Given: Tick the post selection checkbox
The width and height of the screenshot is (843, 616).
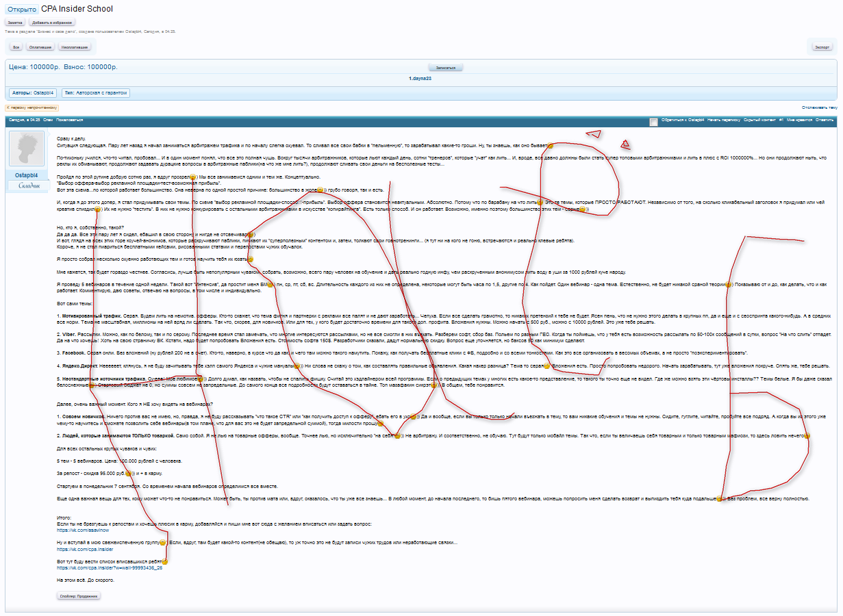Looking at the screenshot, I should click(654, 122).
